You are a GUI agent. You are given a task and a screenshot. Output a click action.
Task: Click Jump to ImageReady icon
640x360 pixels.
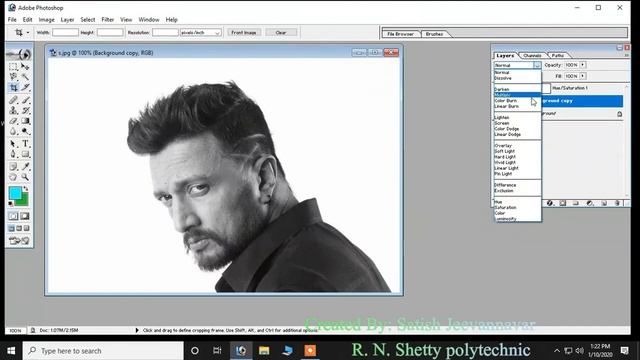pos(19,241)
